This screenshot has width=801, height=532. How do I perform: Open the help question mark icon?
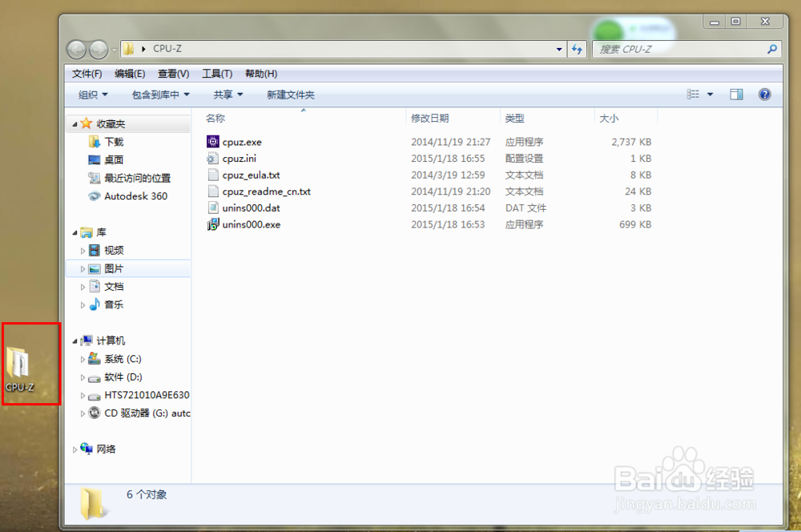[764, 94]
